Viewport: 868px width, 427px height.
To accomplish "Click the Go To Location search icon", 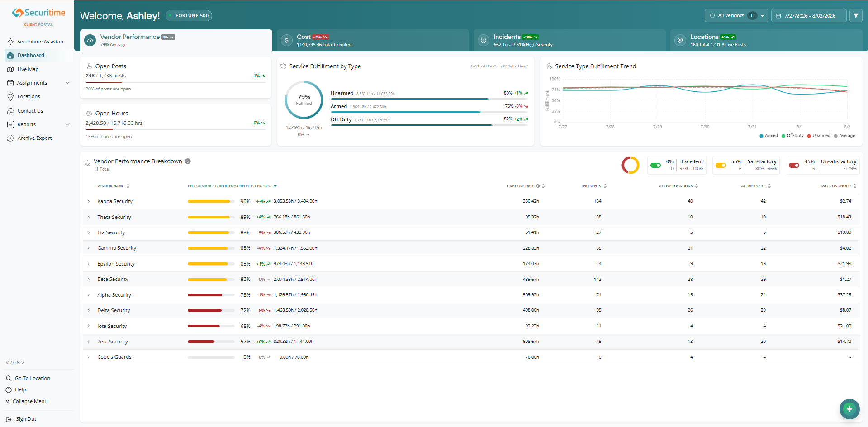I will pos(9,378).
